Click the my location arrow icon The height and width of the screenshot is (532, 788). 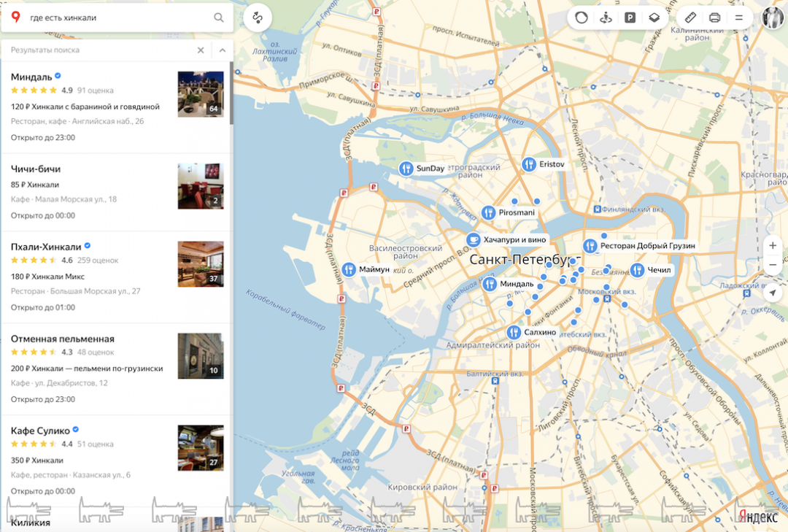coord(773,293)
